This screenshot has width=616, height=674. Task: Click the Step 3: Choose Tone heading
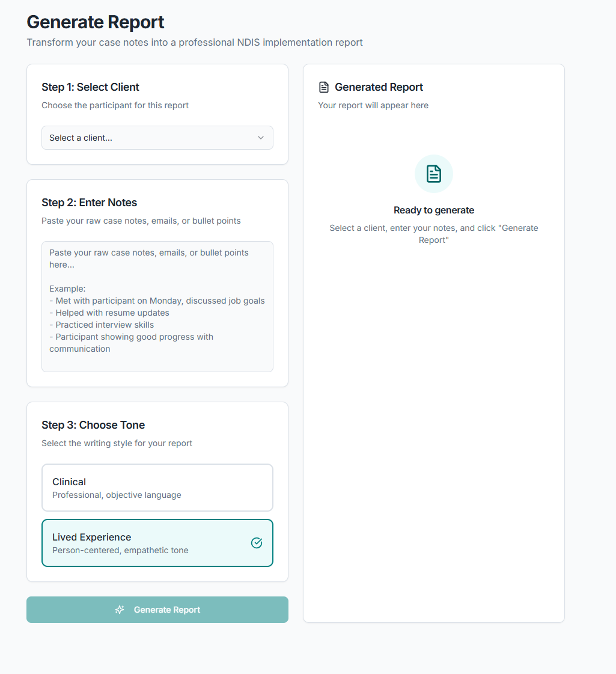[x=93, y=425]
